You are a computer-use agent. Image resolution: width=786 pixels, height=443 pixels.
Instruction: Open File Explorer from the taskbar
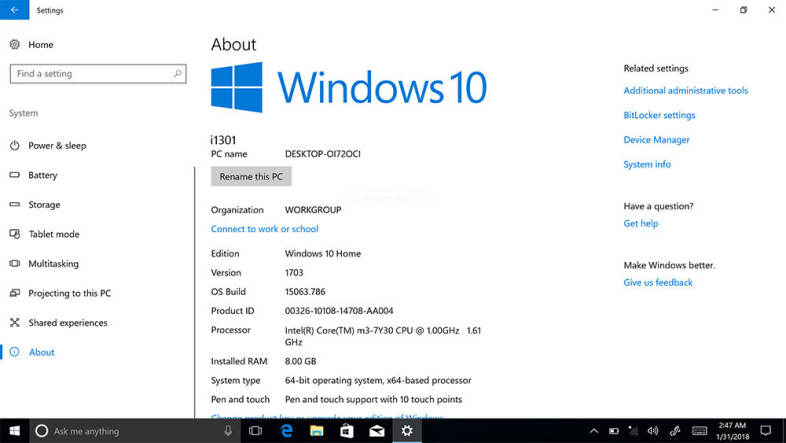tap(316, 431)
